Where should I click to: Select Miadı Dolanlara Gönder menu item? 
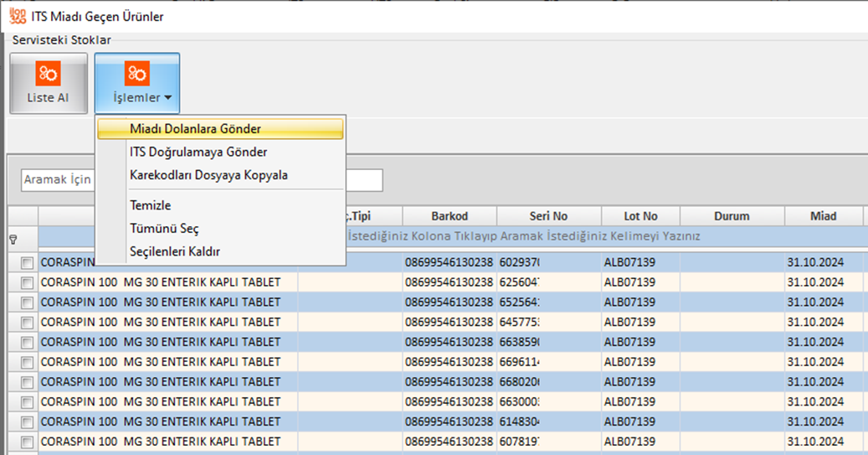pyautogui.click(x=195, y=129)
